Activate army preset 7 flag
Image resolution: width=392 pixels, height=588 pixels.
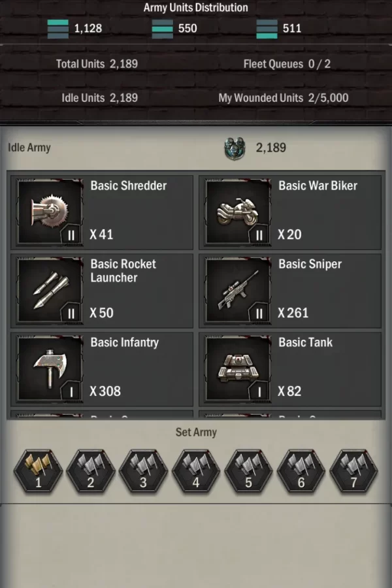pyautogui.click(x=353, y=471)
